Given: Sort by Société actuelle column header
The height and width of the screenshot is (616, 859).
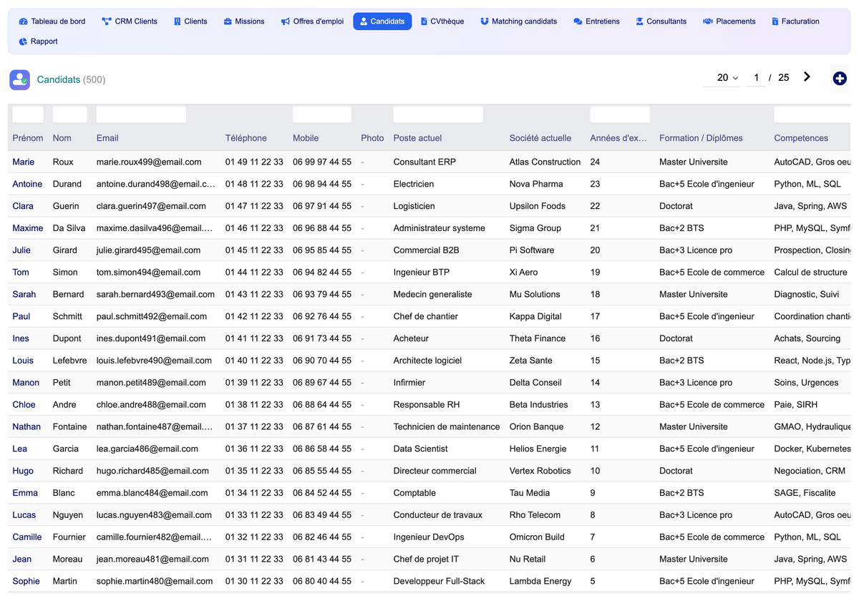Looking at the screenshot, I should point(540,138).
